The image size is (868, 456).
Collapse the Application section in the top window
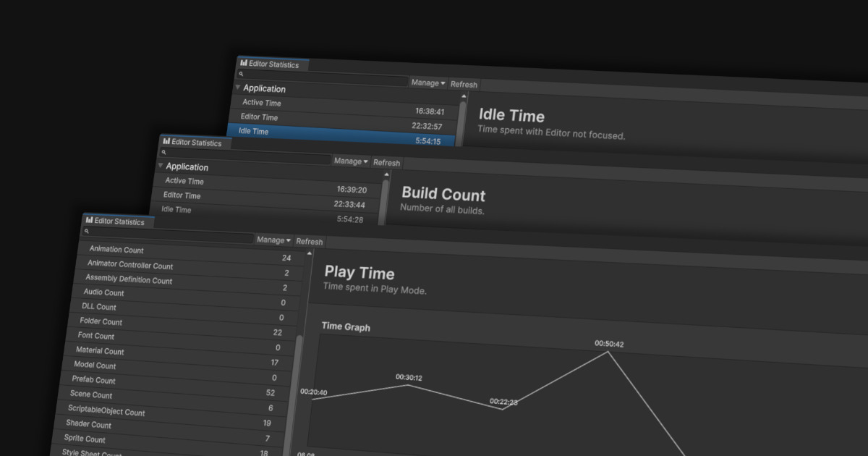pos(238,88)
